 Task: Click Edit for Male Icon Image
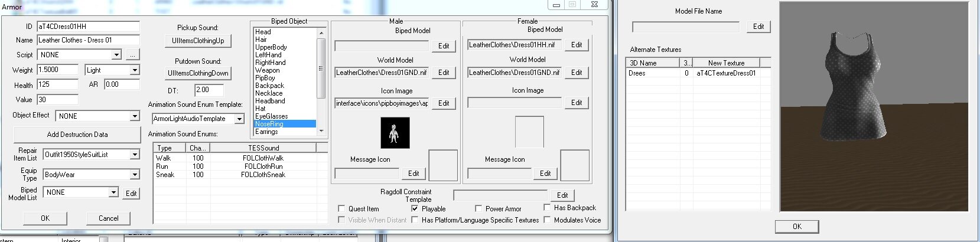pos(444,103)
